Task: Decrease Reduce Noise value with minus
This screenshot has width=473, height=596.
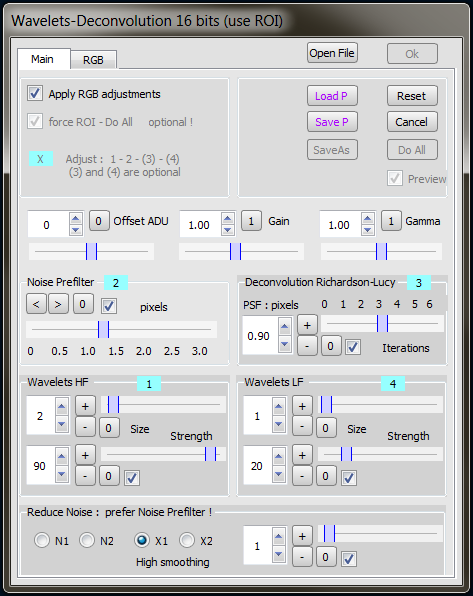Action: pos(303,557)
